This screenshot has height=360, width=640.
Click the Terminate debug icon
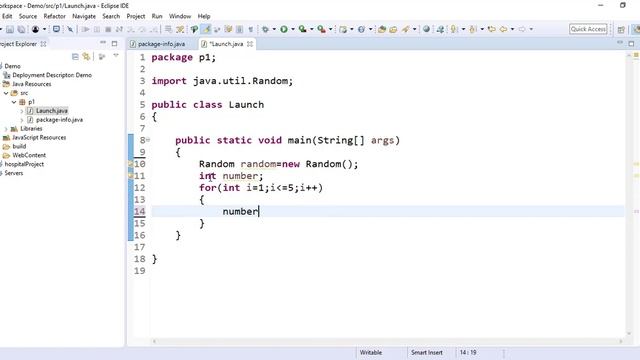pyautogui.click(x=108, y=29)
